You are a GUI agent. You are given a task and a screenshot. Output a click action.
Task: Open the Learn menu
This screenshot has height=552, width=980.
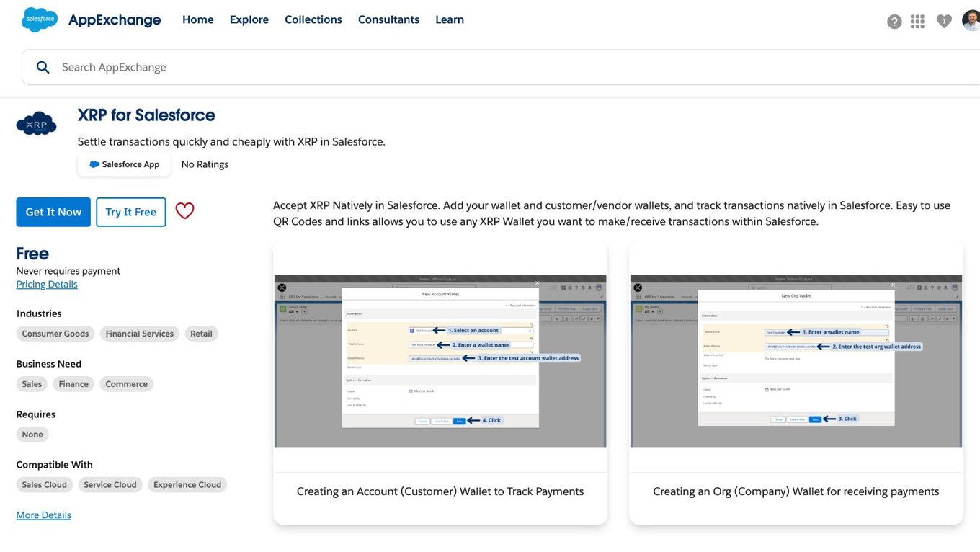coord(450,19)
